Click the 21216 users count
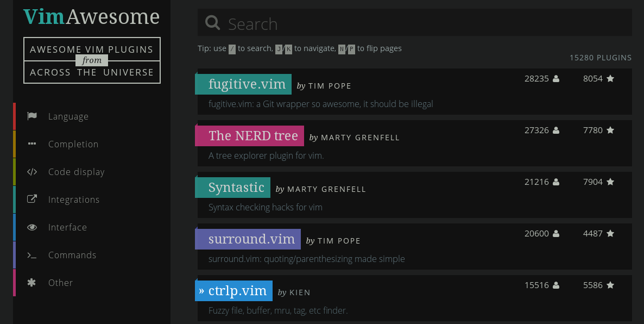Screen dimensions: 644x324 point(536,182)
